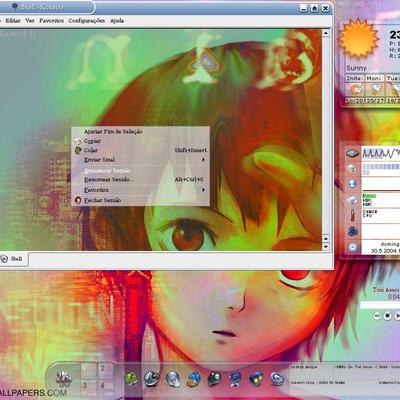
Task: Launch the dark blue and gold box icon
Action: [x=256, y=379]
